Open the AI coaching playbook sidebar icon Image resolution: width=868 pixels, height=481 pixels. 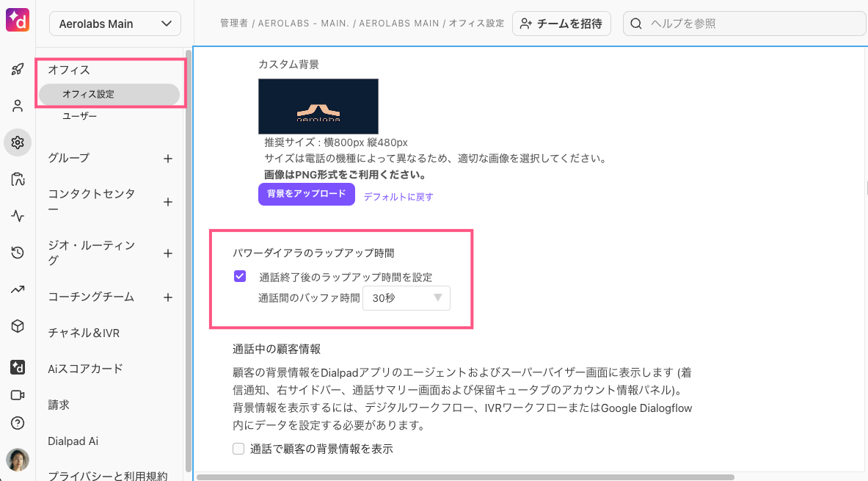pyautogui.click(x=18, y=179)
